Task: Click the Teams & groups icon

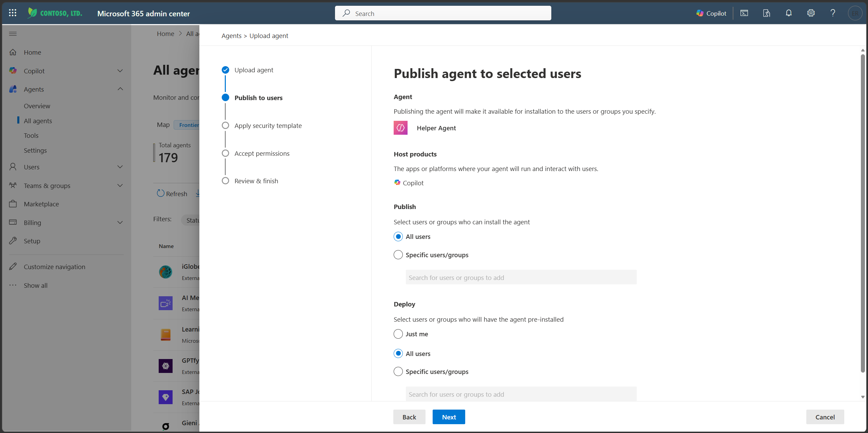Action: 13,185
